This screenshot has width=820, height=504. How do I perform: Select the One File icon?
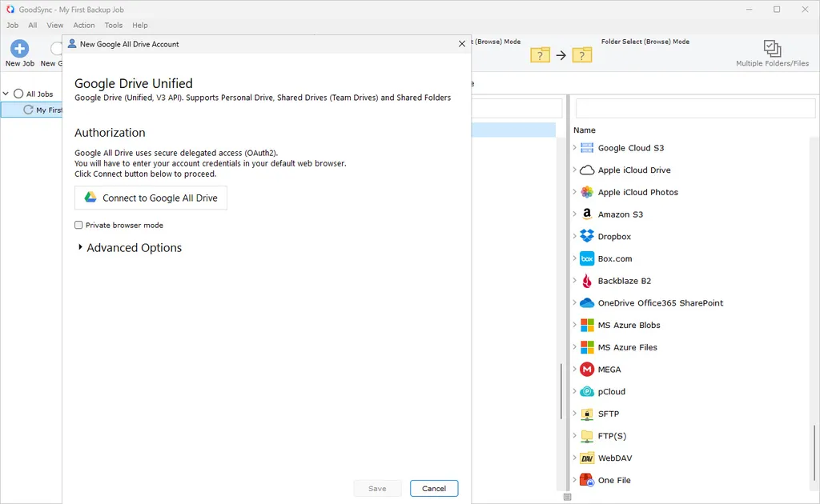click(x=587, y=480)
